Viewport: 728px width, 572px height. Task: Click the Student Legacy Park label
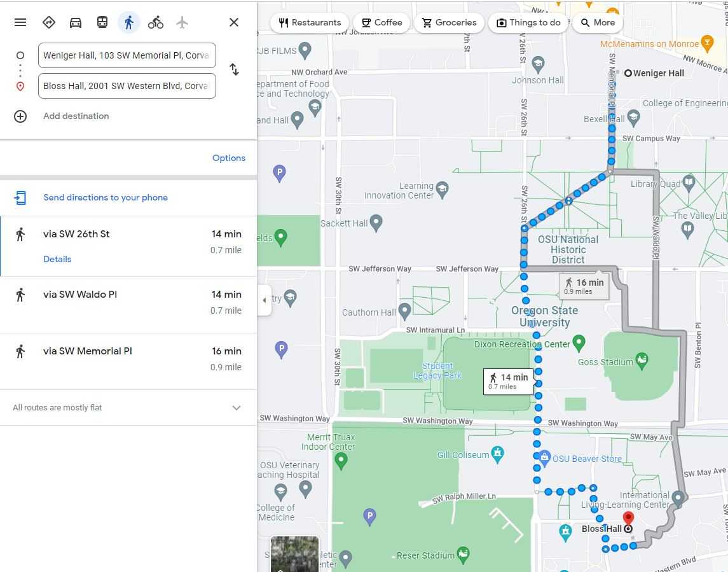pos(437,371)
